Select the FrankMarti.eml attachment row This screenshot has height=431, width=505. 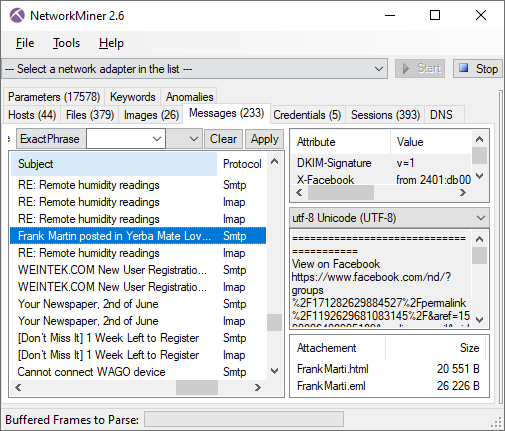tap(389, 386)
